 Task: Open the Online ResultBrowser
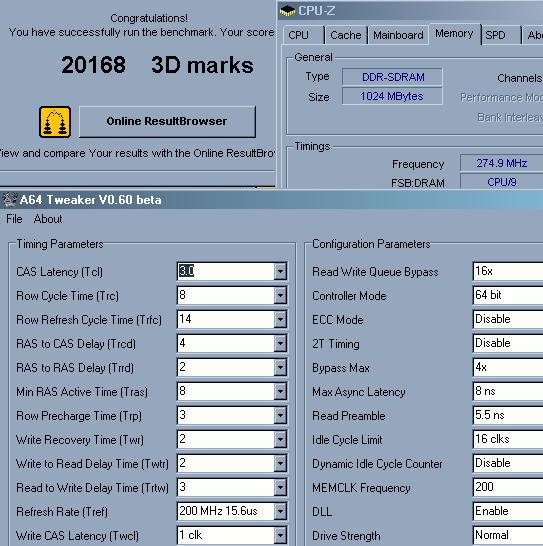coord(167,122)
